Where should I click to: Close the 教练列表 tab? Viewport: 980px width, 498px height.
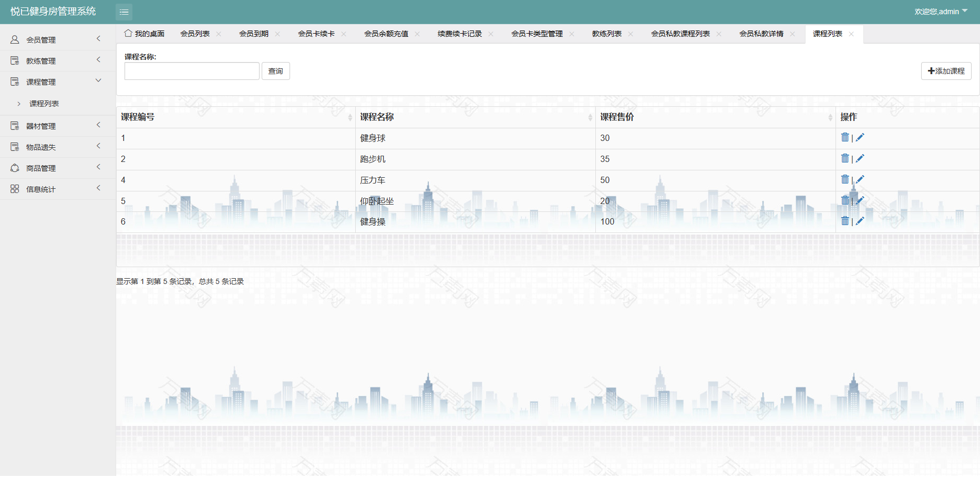pyautogui.click(x=631, y=34)
